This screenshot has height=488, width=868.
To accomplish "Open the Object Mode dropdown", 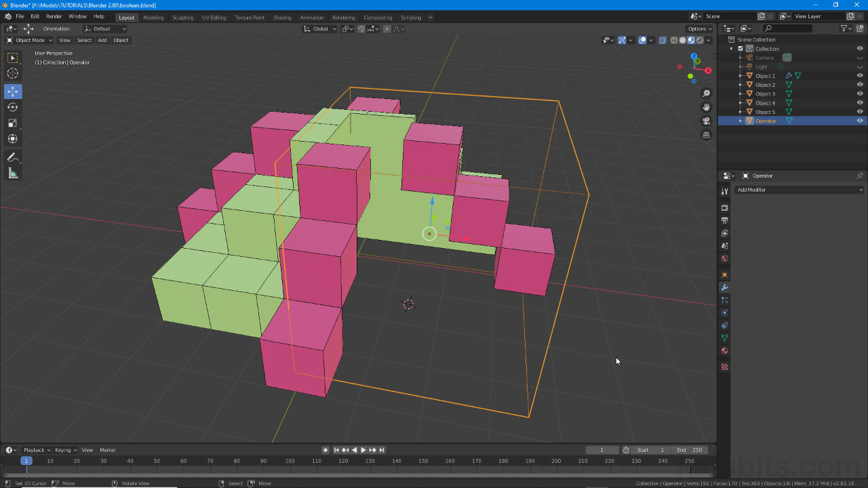I will tap(28, 40).
